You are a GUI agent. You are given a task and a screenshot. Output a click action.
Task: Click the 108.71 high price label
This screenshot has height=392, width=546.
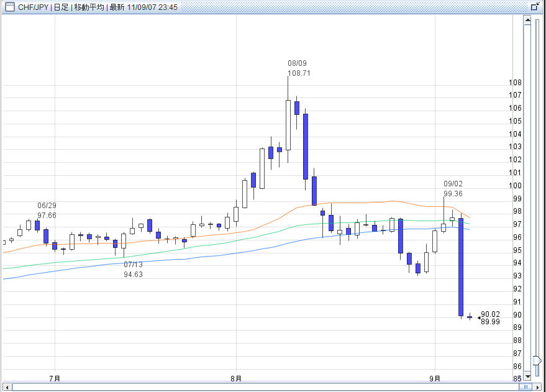point(299,73)
